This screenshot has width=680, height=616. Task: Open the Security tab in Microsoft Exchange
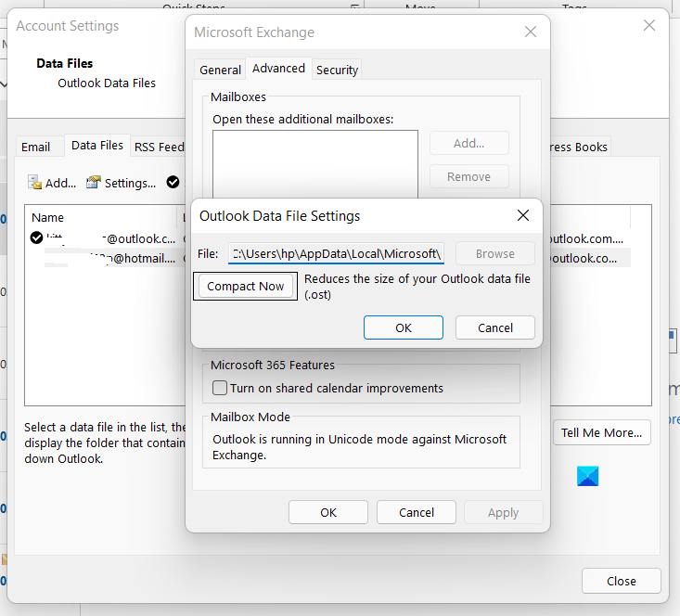click(x=337, y=70)
